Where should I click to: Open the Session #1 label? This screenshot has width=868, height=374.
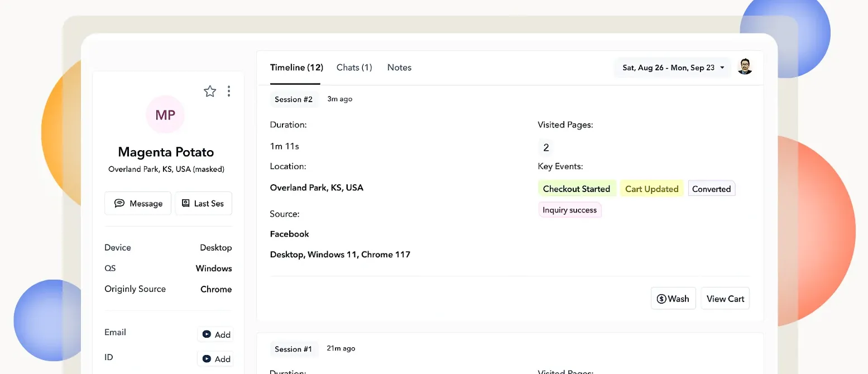tap(293, 349)
